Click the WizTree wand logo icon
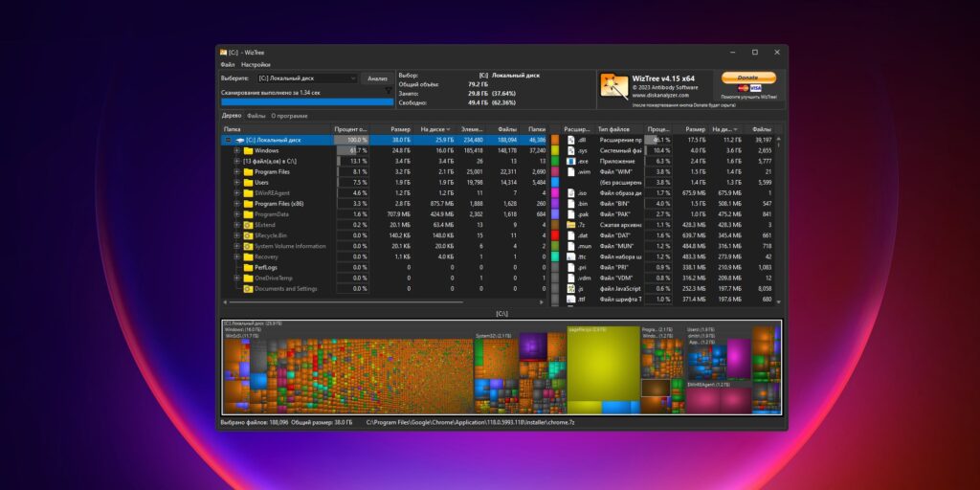The width and height of the screenshot is (980, 490). pyautogui.click(x=613, y=86)
